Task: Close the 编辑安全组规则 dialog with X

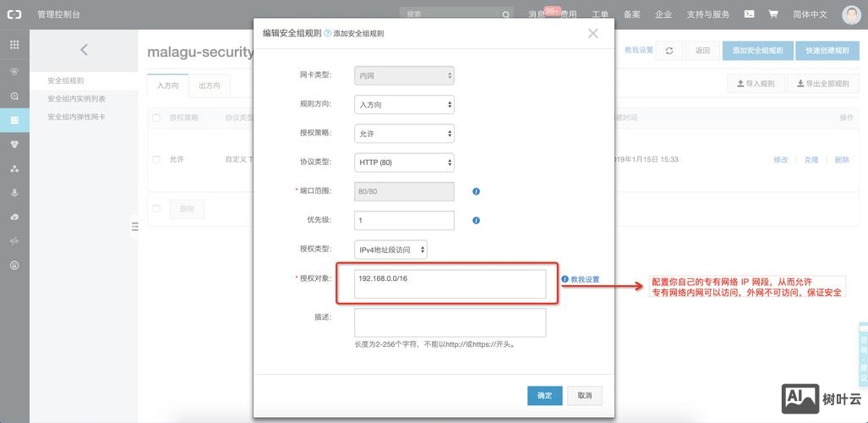Action: pyautogui.click(x=592, y=34)
